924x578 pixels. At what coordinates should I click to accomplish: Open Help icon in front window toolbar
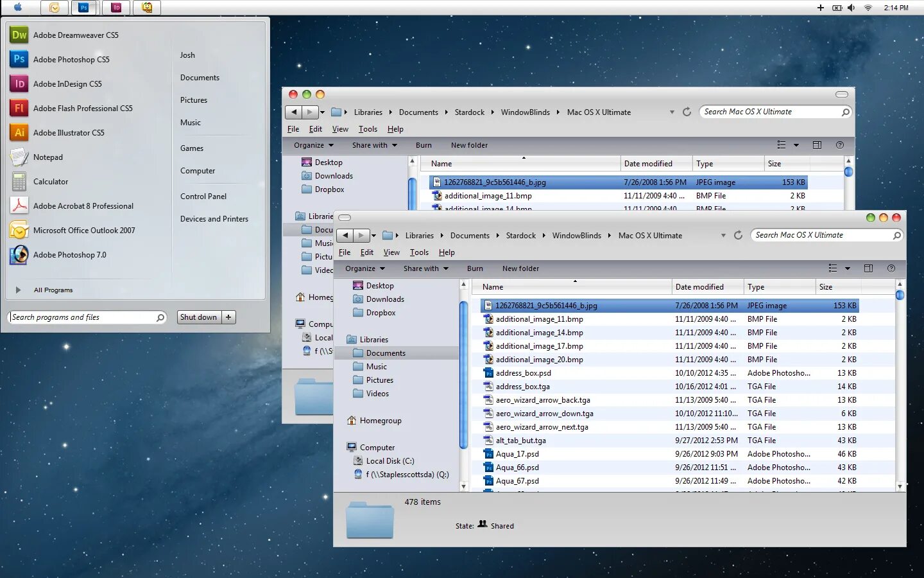891,268
